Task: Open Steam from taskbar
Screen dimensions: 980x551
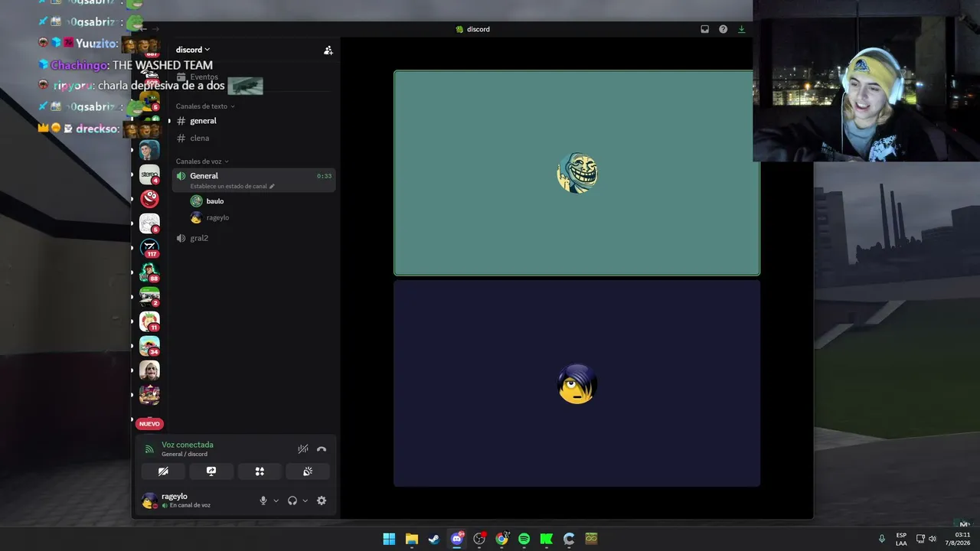Action: pyautogui.click(x=434, y=539)
